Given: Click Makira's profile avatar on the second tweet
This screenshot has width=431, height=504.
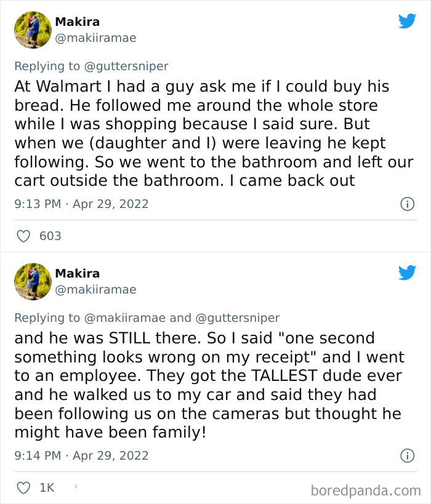Looking at the screenshot, I should click(33, 281).
